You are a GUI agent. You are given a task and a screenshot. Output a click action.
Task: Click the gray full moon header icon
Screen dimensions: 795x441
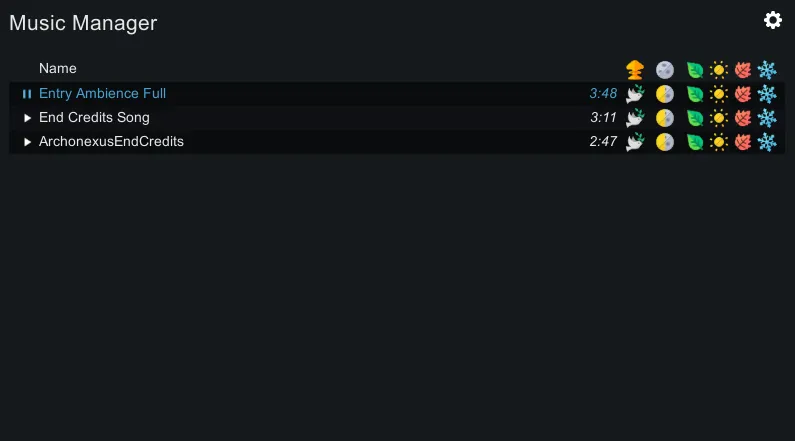[x=665, y=70]
